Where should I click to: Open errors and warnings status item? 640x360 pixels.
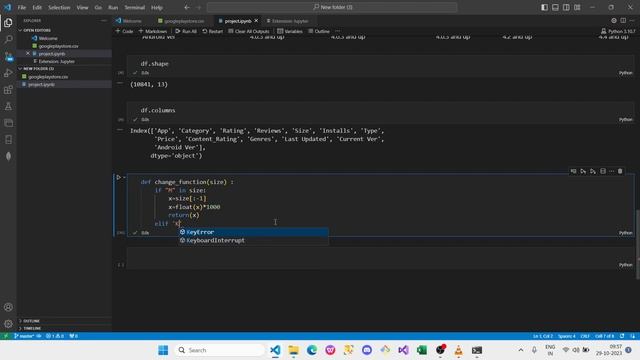[x=55, y=336]
